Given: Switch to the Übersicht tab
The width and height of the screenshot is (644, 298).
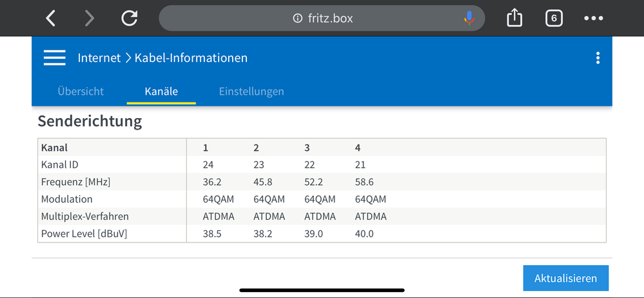Looking at the screenshot, I should point(81,92).
